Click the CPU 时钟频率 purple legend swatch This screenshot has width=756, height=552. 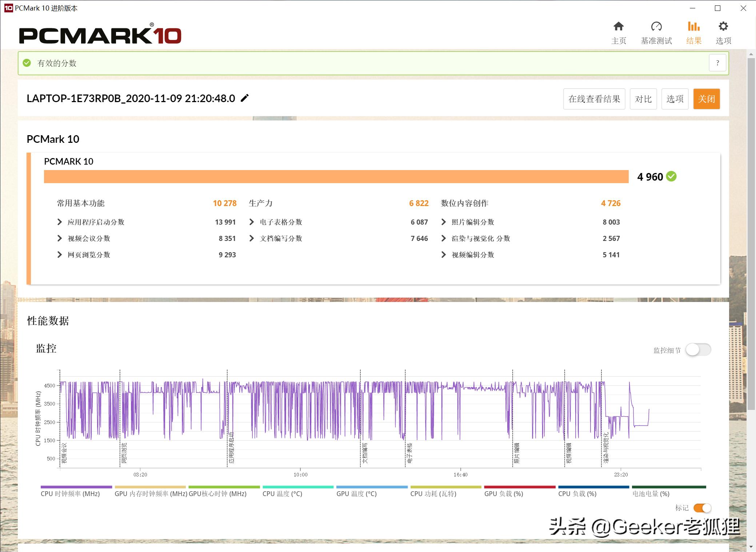pyautogui.click(x=76, y=487)
